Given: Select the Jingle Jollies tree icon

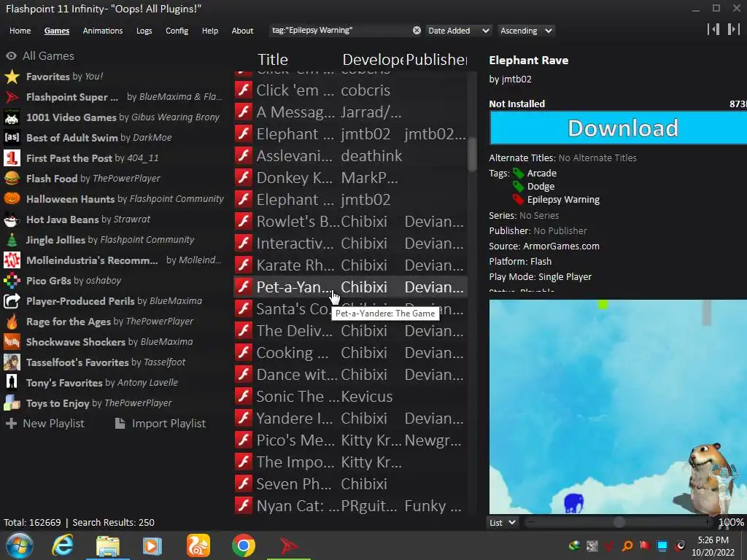Looking at the screenshot, I should [12, 240].
